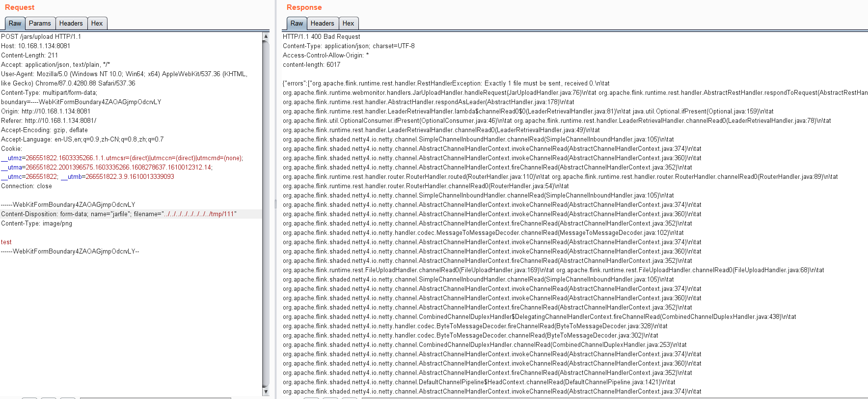Click the 'Content-Type: image/png' body line

[x=37, y=223]
